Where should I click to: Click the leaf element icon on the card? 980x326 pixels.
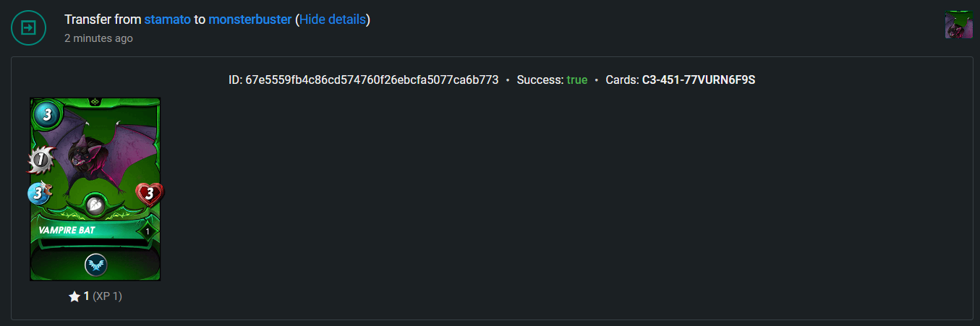(x=95, y=205)
